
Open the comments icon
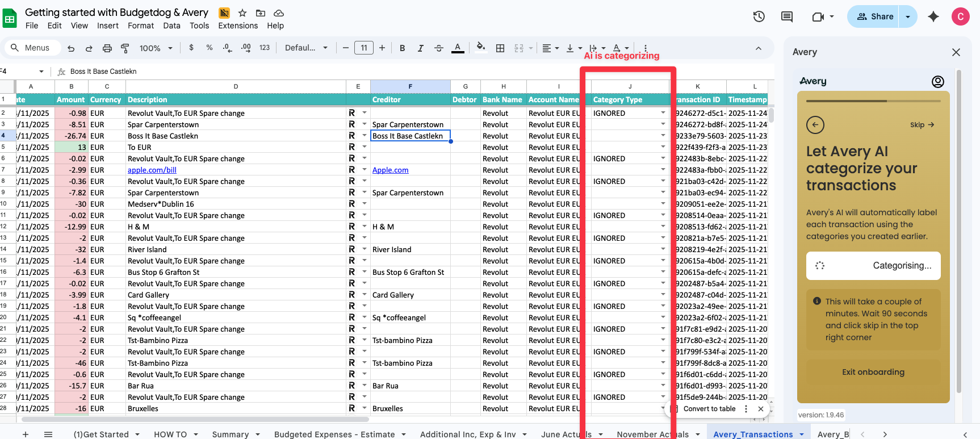click(786, 16)
